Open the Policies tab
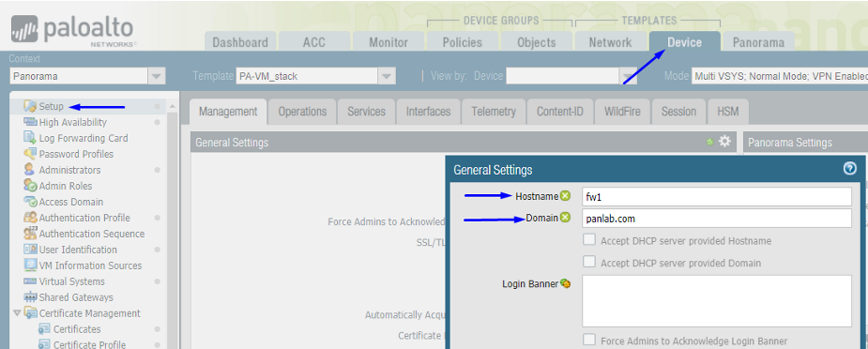 click(463, 42)
